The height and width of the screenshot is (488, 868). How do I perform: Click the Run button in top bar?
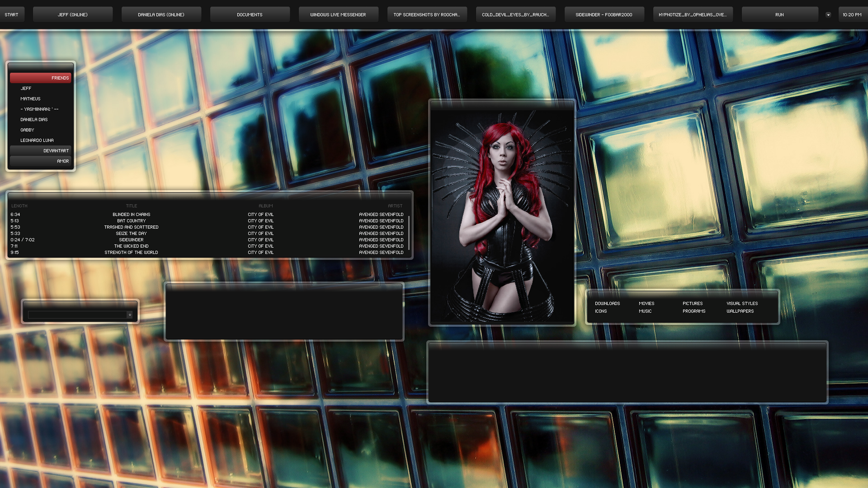tap(780, 14)
